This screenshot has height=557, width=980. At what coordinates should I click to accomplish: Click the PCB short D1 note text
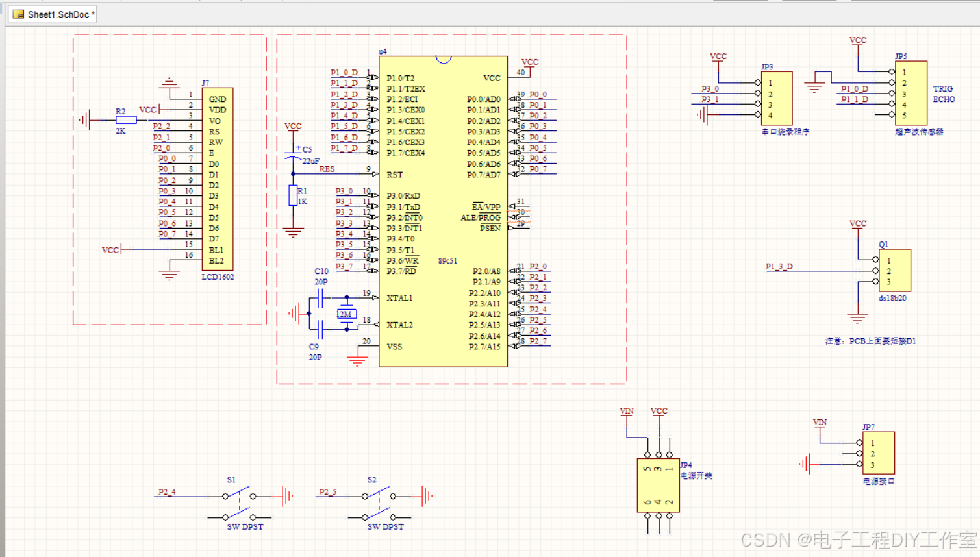pyautogui.click(x=870, y=341)
